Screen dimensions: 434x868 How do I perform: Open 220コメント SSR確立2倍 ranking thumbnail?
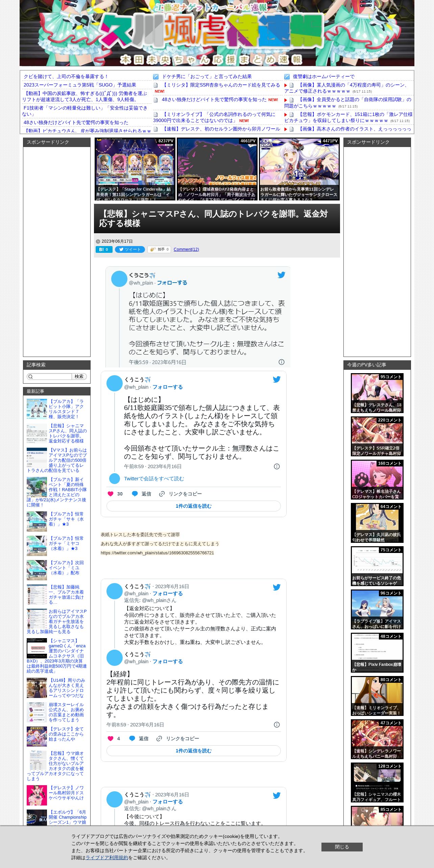(377, 436)
